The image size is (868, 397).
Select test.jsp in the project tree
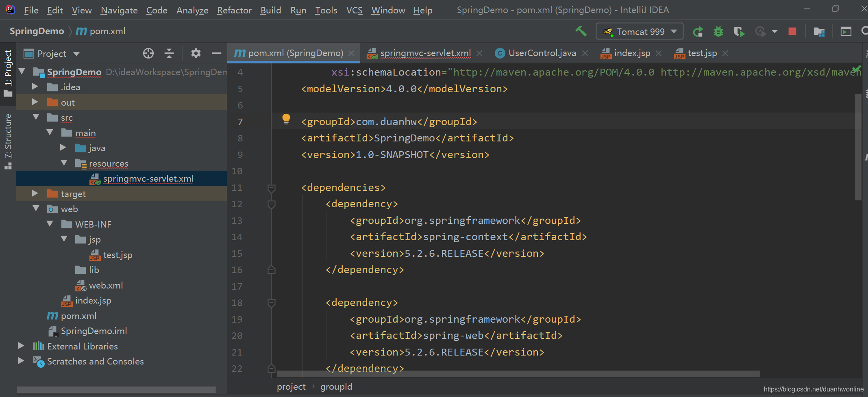coord(117,255)
